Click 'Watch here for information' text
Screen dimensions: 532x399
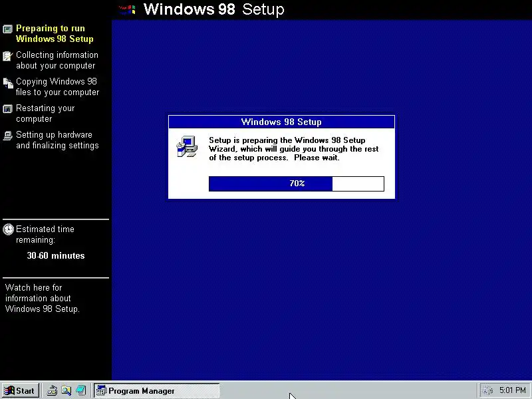click(42, 298)
